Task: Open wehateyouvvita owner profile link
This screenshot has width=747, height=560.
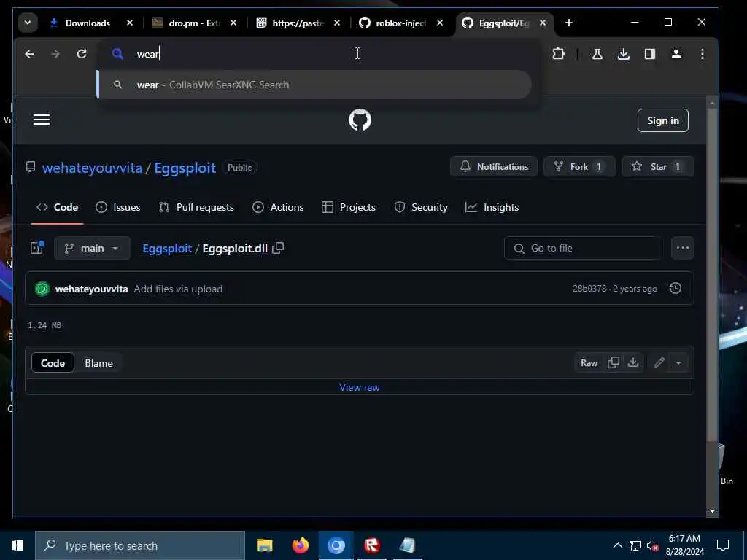Action: point(92,168)
